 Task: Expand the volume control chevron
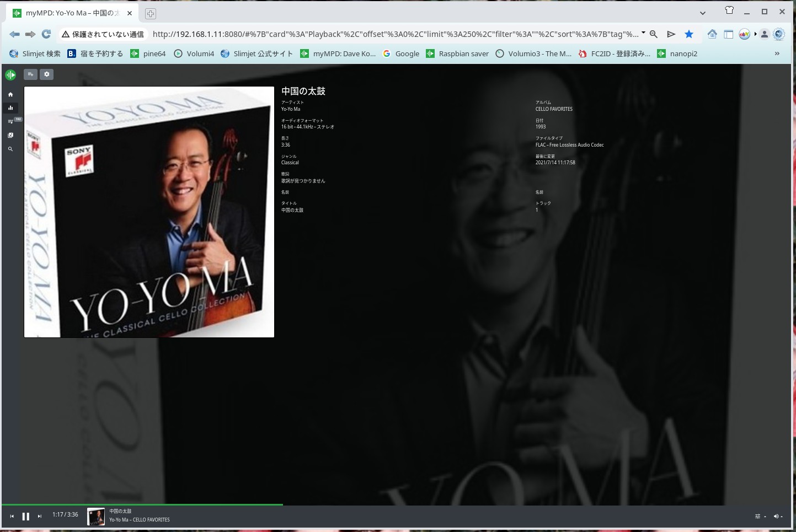(x=783, y=517)
